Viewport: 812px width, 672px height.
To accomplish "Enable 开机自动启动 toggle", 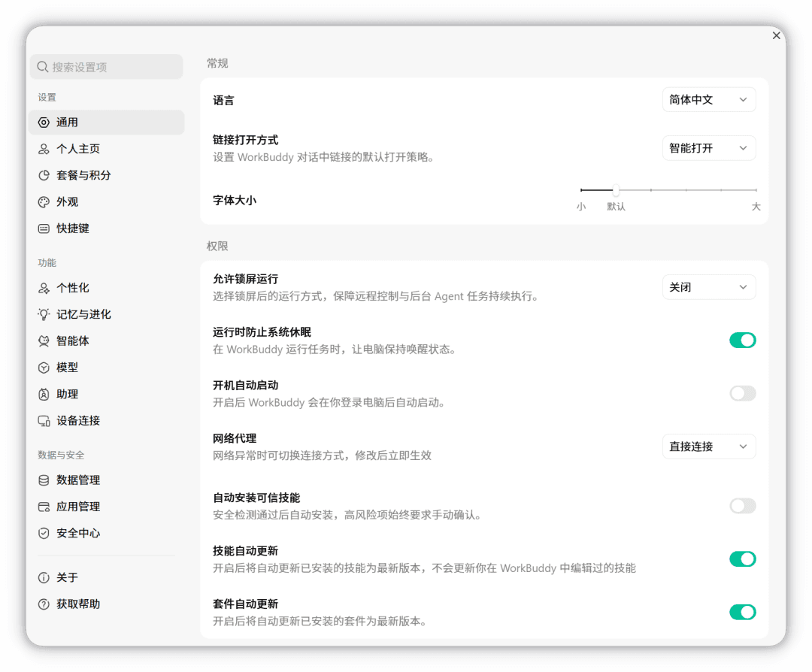I will tap(743, 393).
